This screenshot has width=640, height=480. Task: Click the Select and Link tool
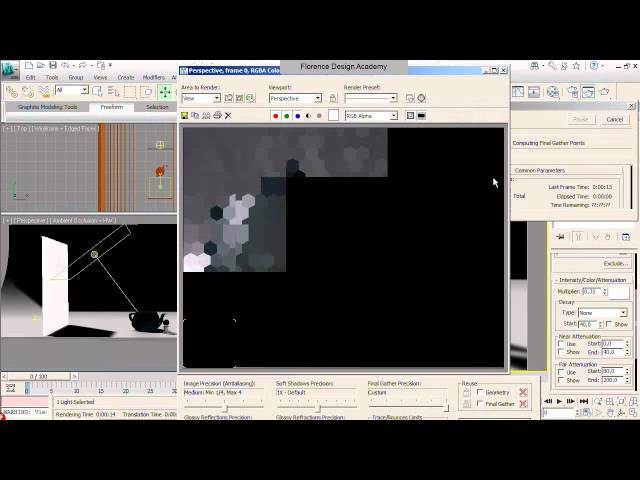tap(11, 92)
